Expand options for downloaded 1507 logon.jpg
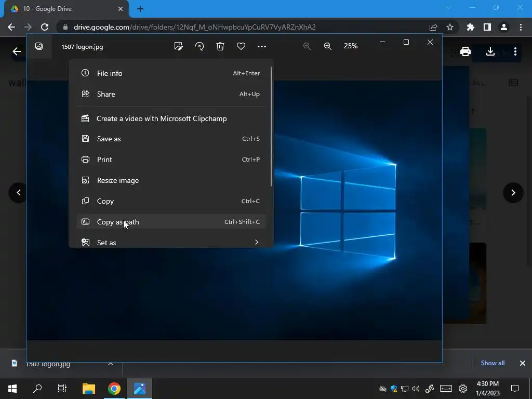Image resolution: width=532 pixels, height=399 pixels. pyautogui.click(x=111, y=364)
